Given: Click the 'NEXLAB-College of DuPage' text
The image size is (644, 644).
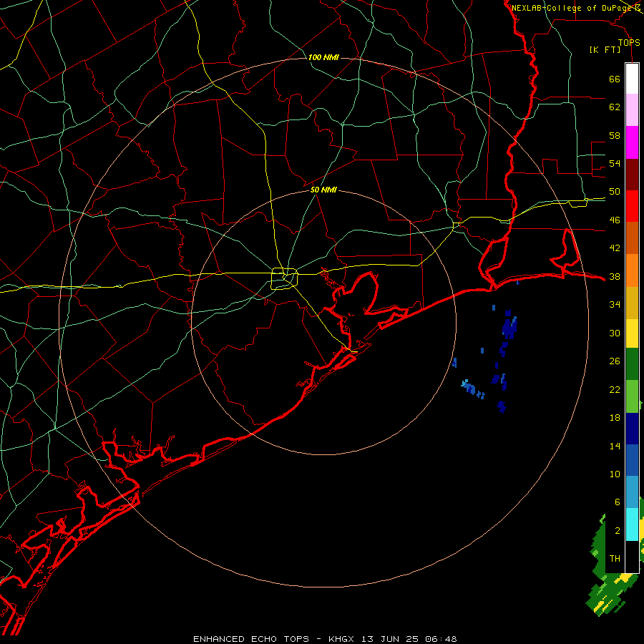Looking at the screenshot, I should click(572, 8).
